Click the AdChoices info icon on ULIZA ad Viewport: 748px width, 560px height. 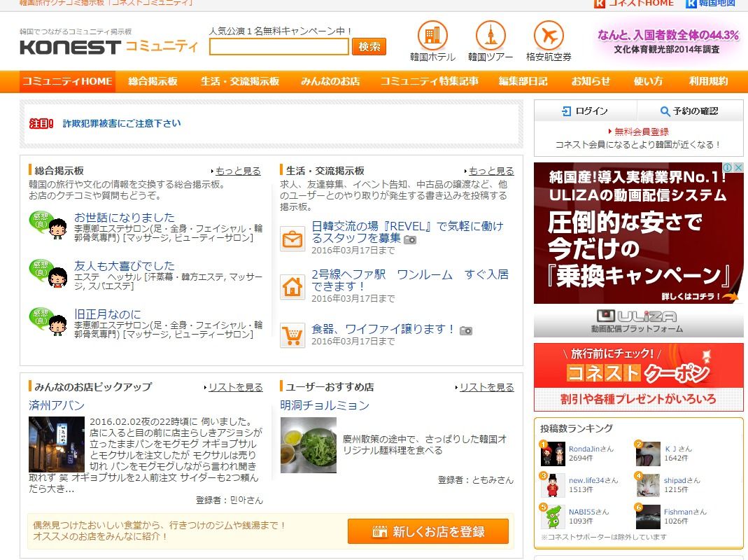pyautogui.click(x=728, y=167)
